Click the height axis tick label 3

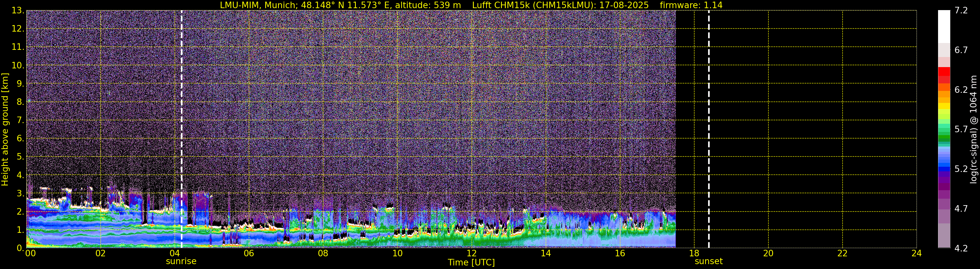20,193
